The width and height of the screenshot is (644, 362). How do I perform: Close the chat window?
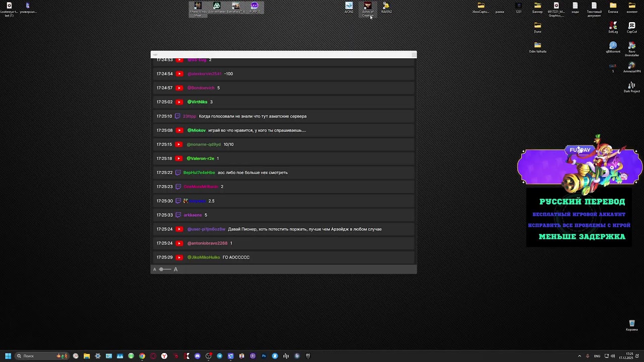click(414, 54)
